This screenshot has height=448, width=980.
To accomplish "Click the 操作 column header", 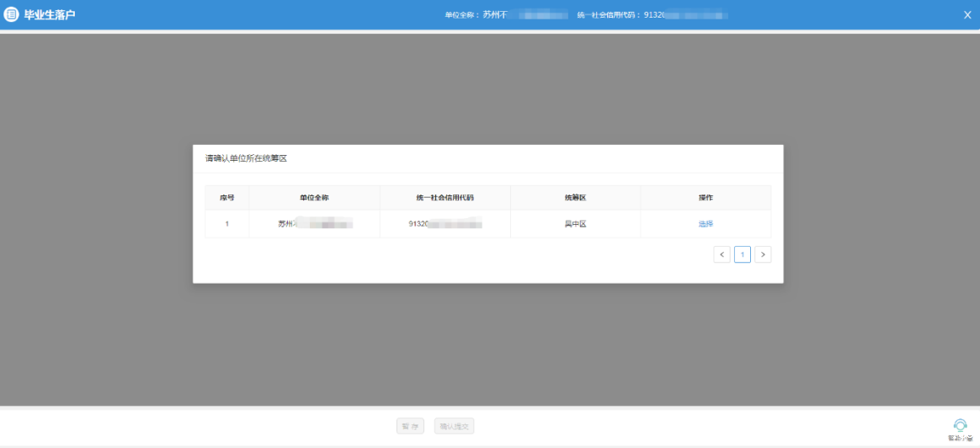I will (706, 198).
